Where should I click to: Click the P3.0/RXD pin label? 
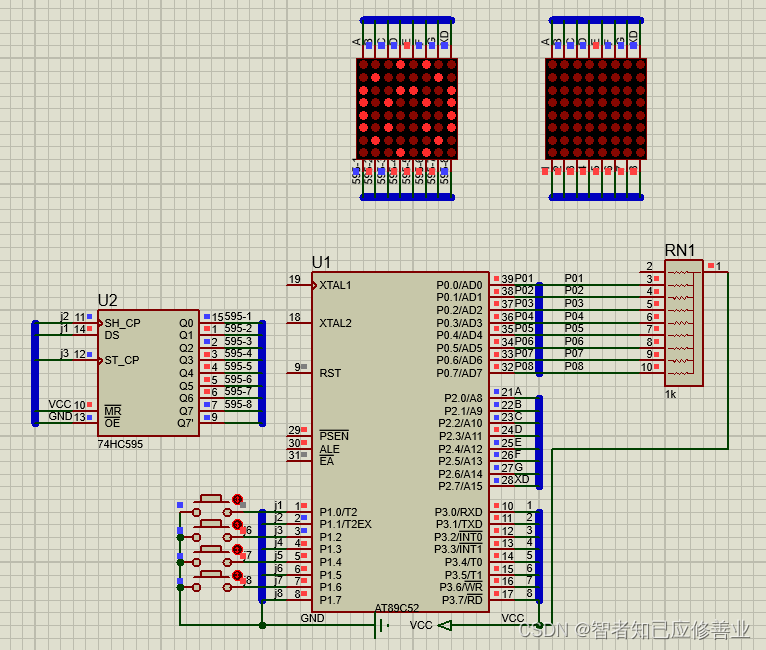pyautogui.click(x=458, y=512)
